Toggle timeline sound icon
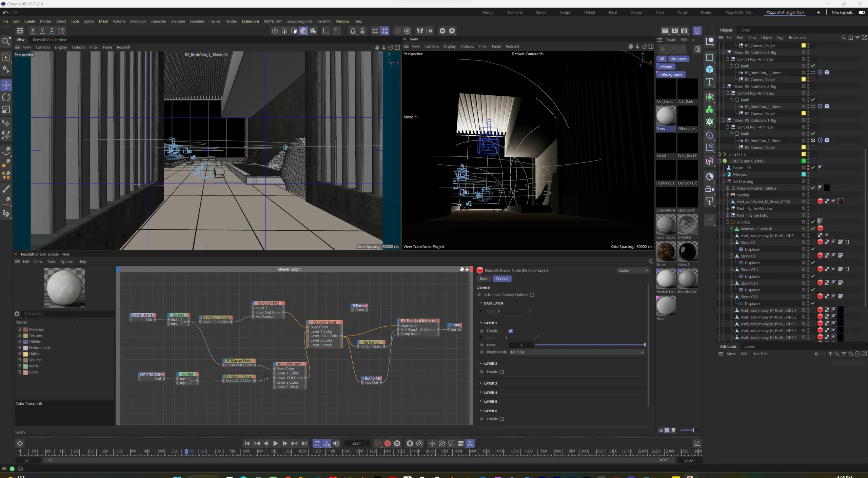This screenshot has height=478, width=868. coord(336,443)
